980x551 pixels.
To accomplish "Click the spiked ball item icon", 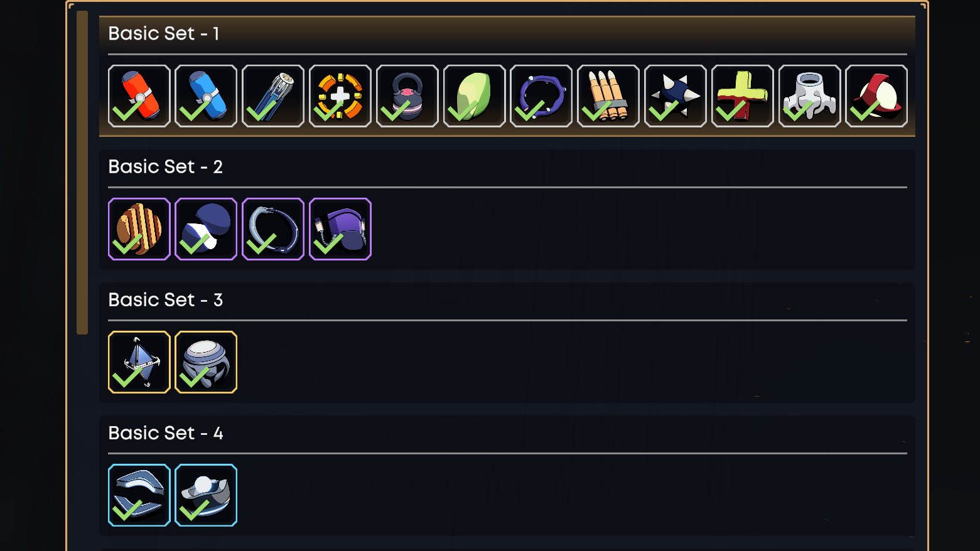I will (x=676, y=96).
